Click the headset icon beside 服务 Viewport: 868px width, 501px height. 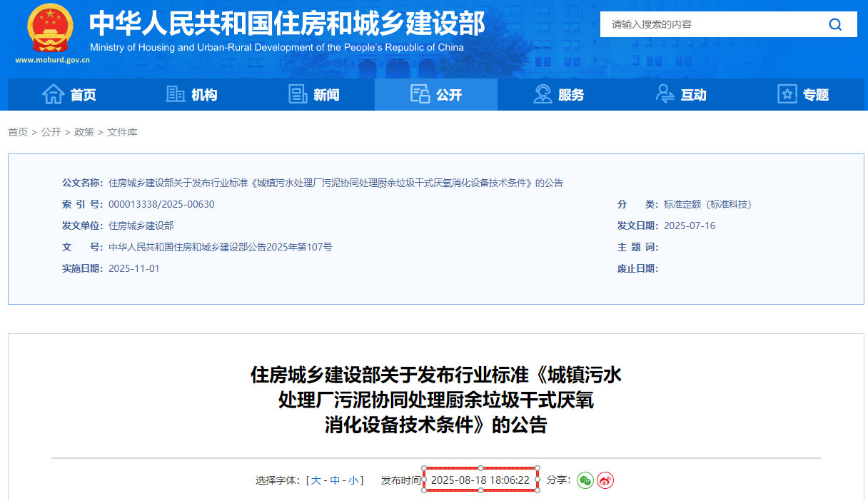(x=542, y=94)
